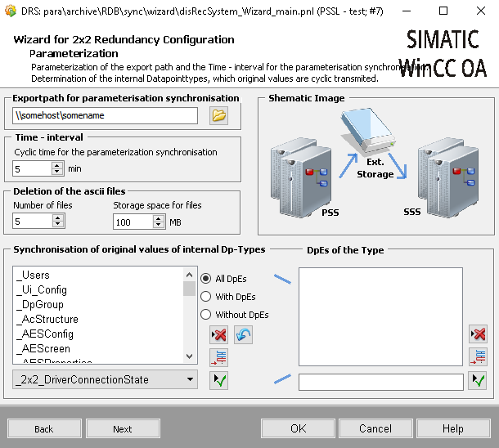Open folder browser for export path
Image resolution: width=499 pixels, height=448 pixels.
pyautogui.click(x=218, y=115)
